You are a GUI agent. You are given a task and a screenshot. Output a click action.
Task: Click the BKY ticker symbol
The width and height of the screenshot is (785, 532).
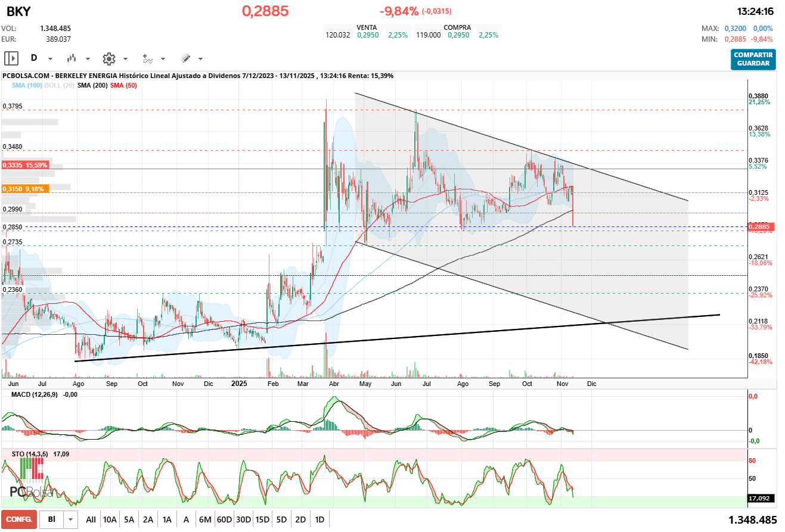click(18, 11)
